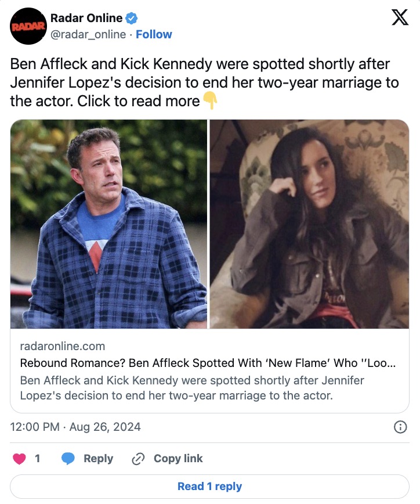Click the info icon beside the timestamp
Screen dimensions: 420x504
click(x=400, y=427)
